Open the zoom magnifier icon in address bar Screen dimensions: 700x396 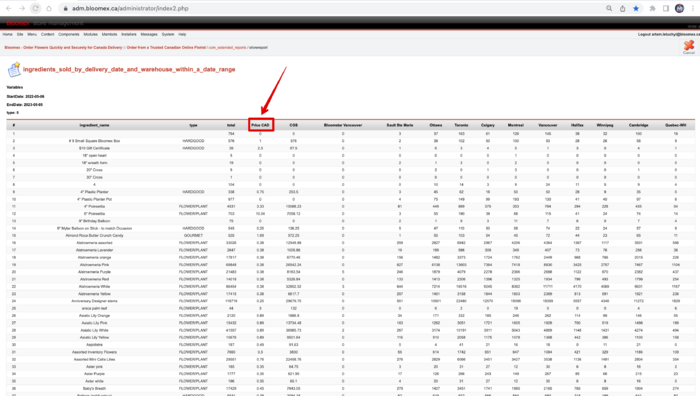(x=609, y=8)
